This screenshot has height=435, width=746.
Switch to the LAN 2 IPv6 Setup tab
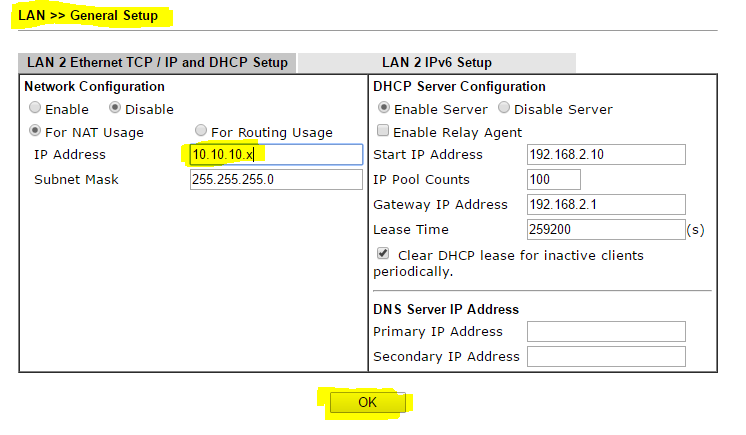436,62
